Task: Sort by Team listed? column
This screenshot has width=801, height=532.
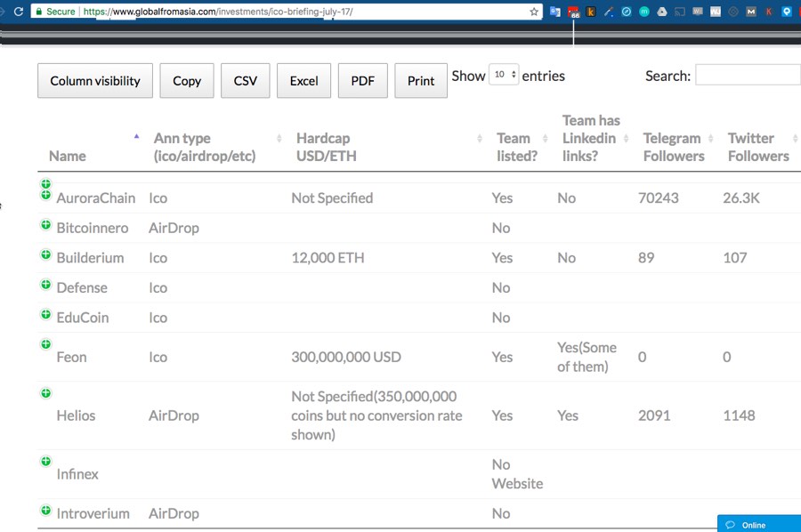Action: coord(517,147)
